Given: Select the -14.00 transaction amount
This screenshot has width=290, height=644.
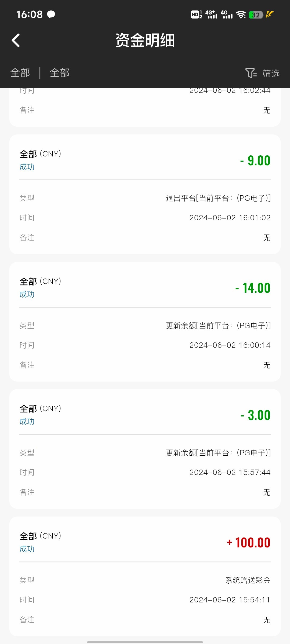Looking at the screenshot, I should 253,288.
